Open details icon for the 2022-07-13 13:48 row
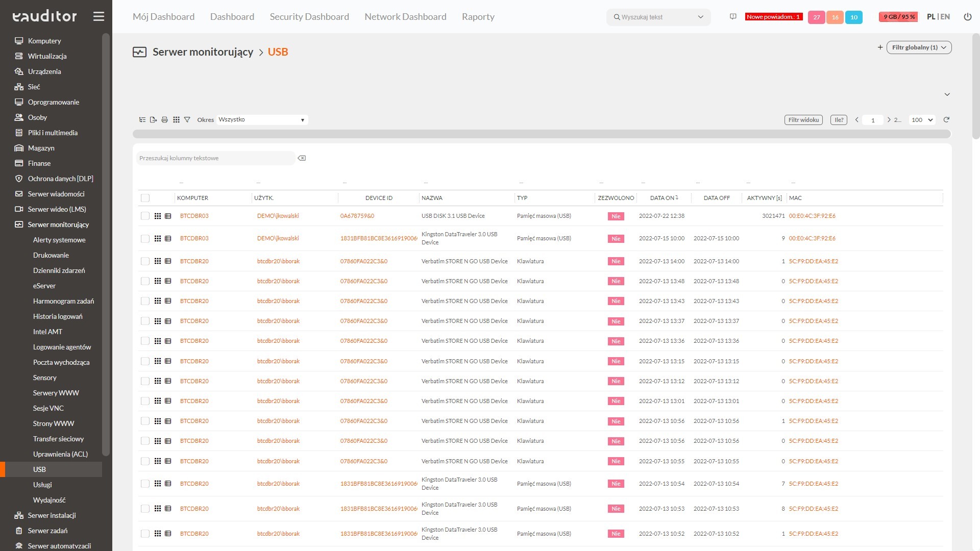The height and width of the screenshot is (551, 980). point(168,281)
